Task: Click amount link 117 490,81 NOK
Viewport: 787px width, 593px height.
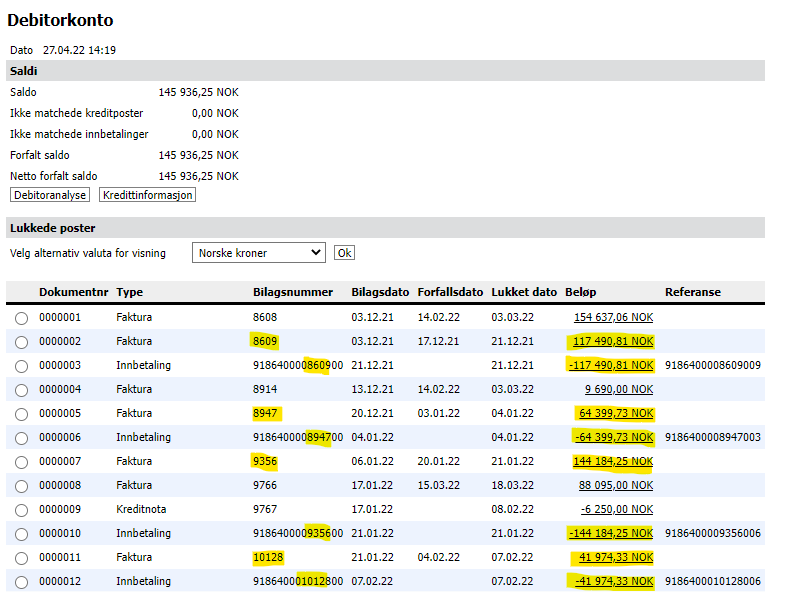Action: (613, 341)
